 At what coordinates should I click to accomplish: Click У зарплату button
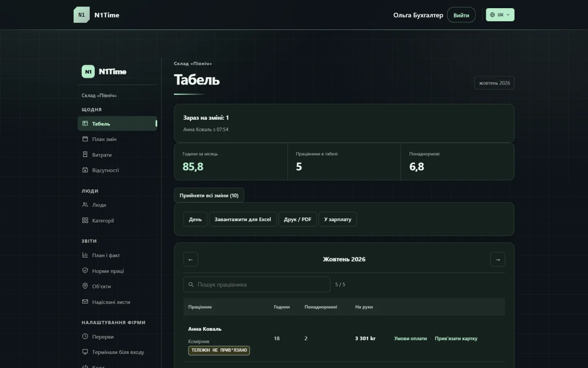[338, 219]
